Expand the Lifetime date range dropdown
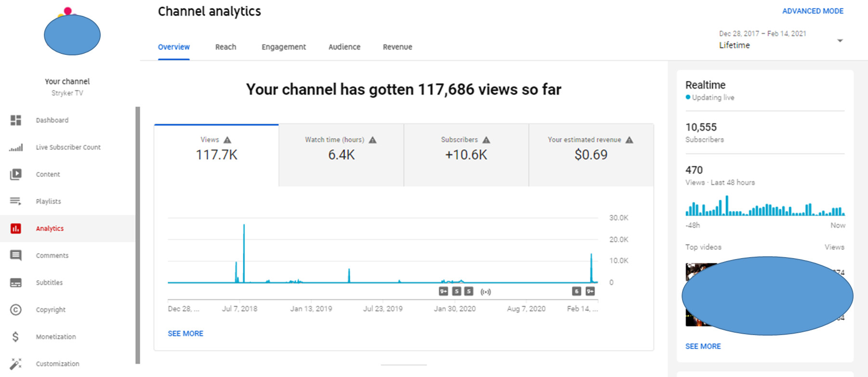This screenshot has height=377, width=868. [x=840, y=41]
